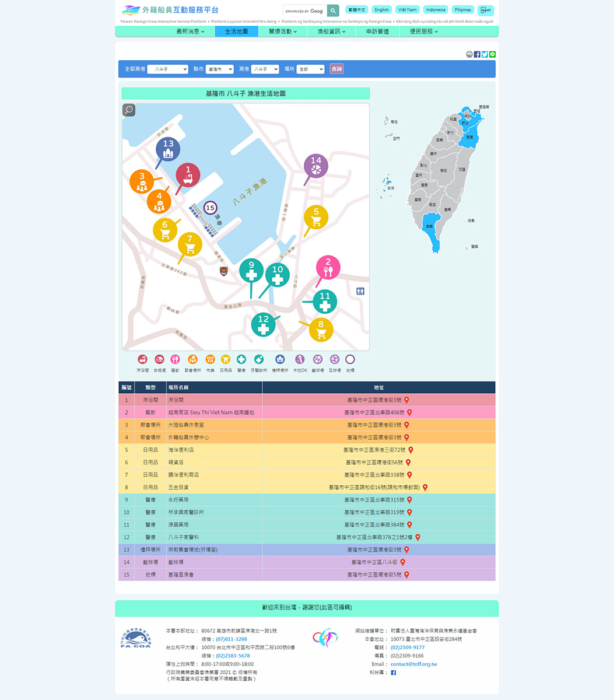Viewport: 614px width, 700px height.
Task: Open the 生活地圖 menu tab
Action: pyautogui.click(x=236, y=32)
